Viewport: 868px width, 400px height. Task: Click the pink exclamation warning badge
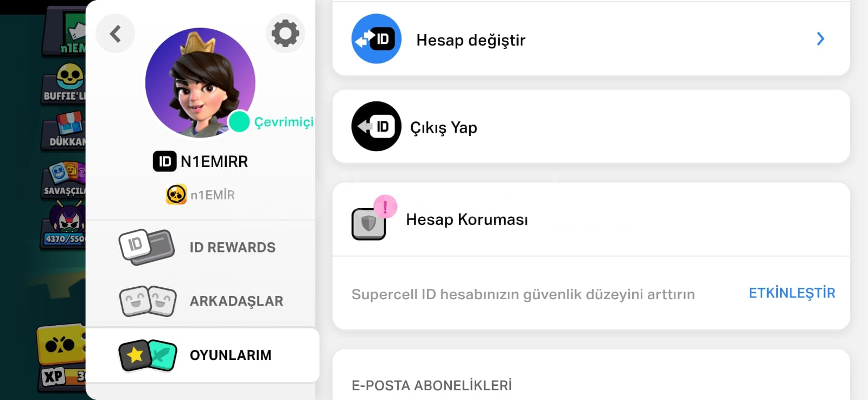385,207
